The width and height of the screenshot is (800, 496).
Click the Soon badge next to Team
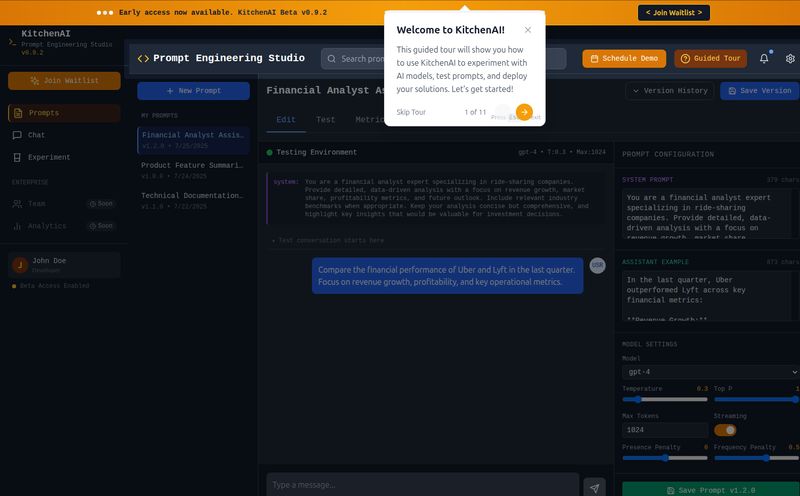click(101, 204)
